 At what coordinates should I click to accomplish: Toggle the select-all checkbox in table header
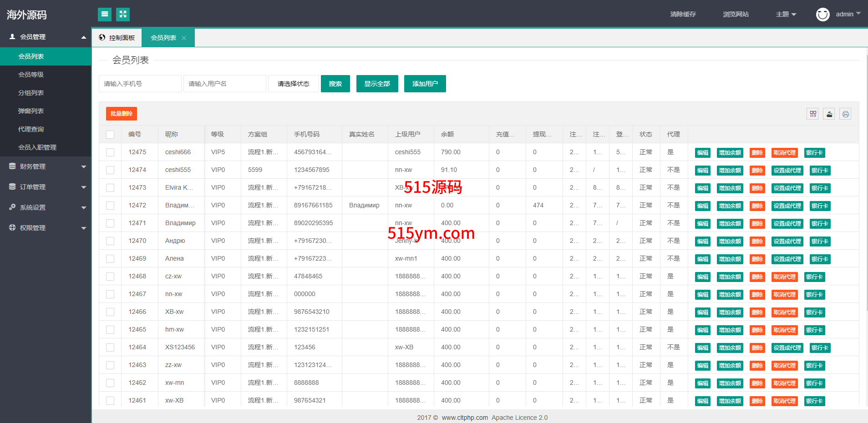coord(110,135)
